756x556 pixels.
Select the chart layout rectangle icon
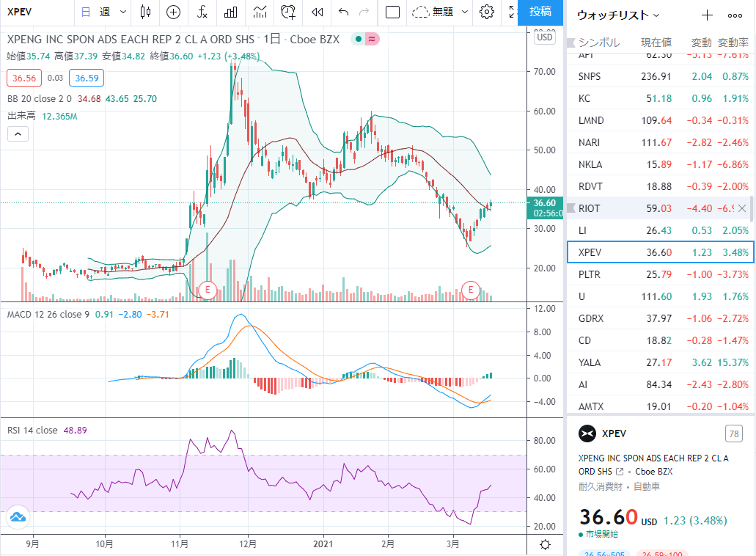point(392,12)
